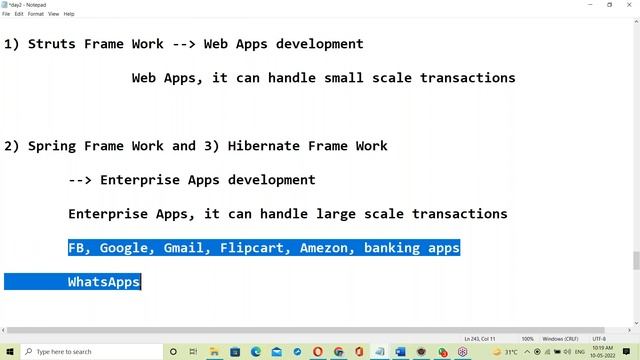
Task: Click the Windows Start button
Action: pos(10,351)
